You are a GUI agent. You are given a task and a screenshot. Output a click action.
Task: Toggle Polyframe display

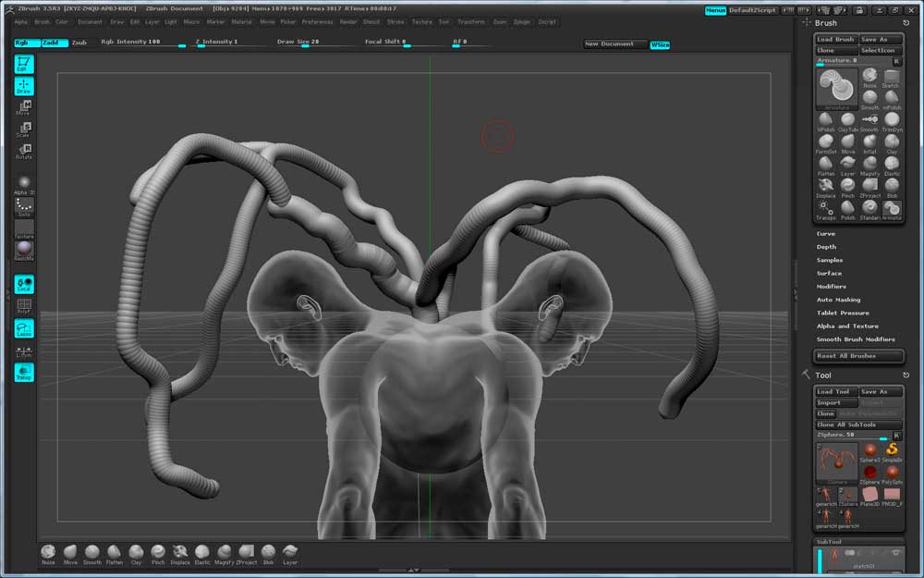click(x=24, y=307)
